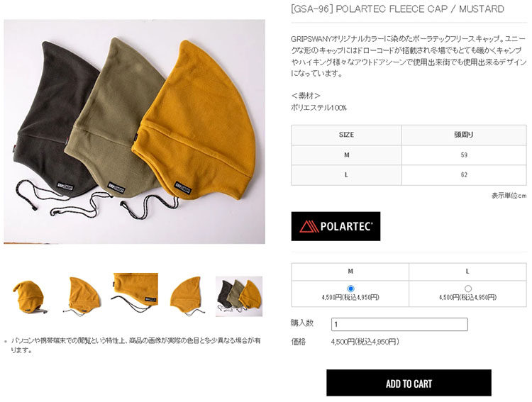Click the quantity input field
The height and width of the screenshot is (402, 532).
point(399,324)
